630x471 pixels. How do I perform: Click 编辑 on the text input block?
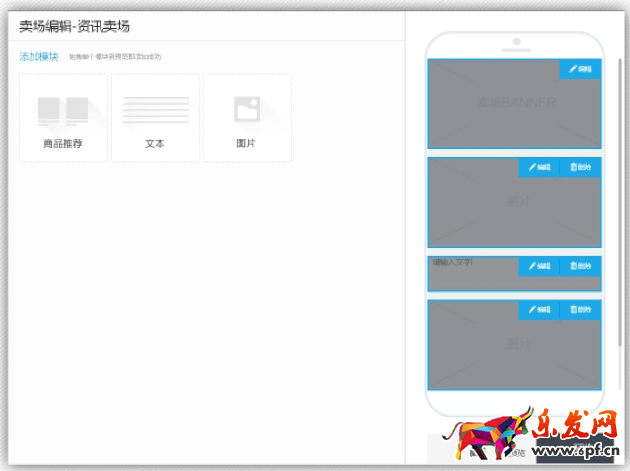click(x=539, y=266)
